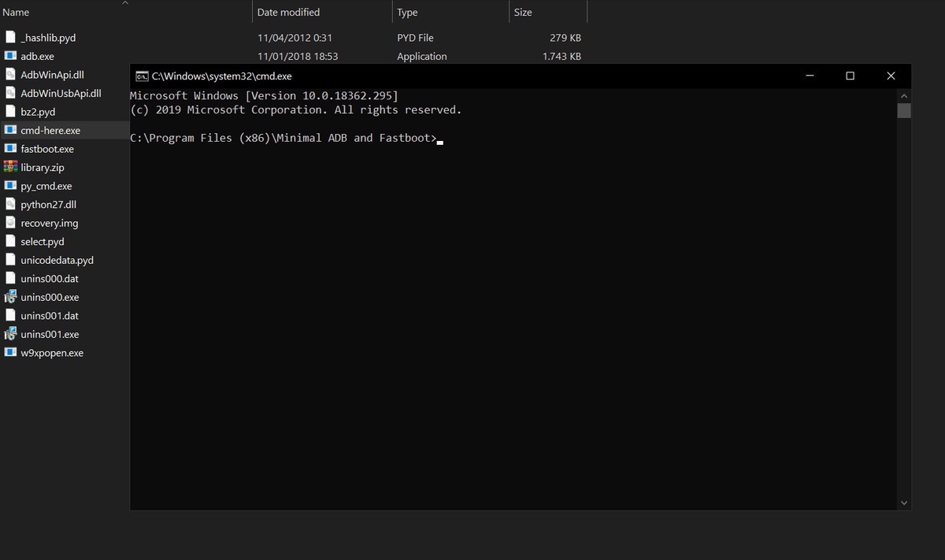The image size is (945, 560).
Task: Close the cmd.exe command prompt window
Action: [x=891, y=76]
